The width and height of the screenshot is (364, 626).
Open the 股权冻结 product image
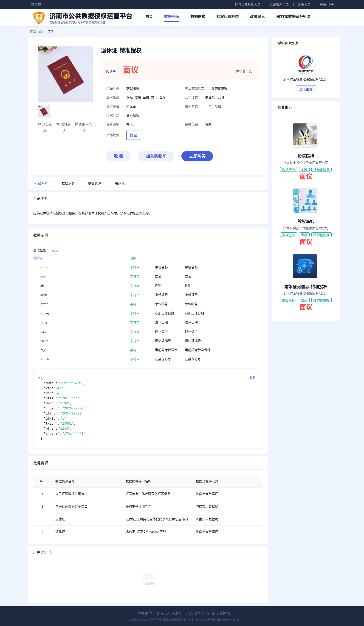[305, 201]
